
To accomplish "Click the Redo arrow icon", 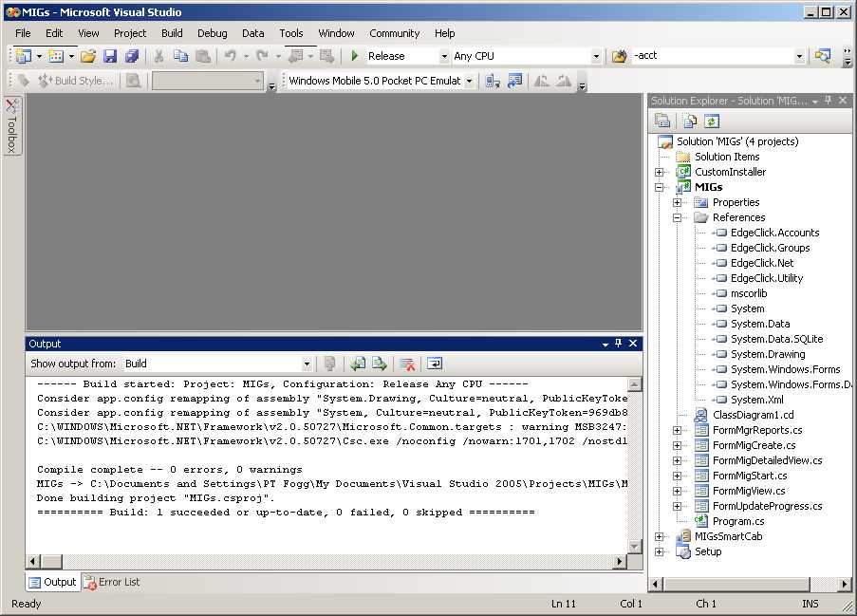I will (x=262, y=56).
